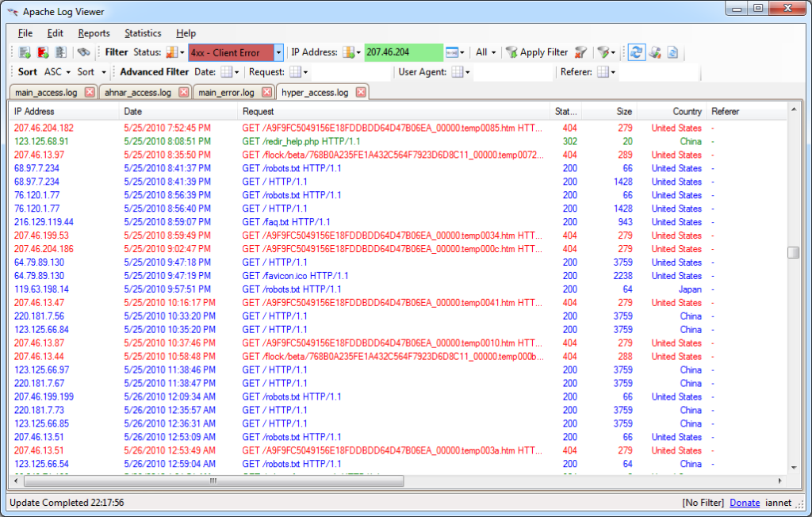Select the row with IP 123.125.68.91
Screen dimensions: 812x517
coord(398,141)
